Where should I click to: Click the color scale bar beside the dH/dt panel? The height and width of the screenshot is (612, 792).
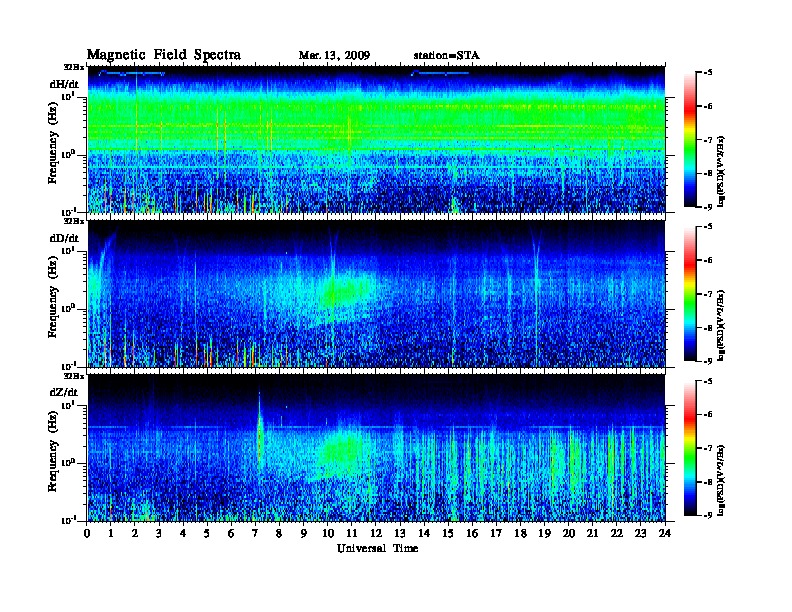(x=690, y=140)
